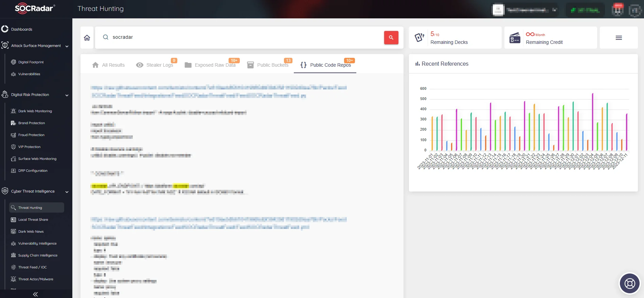Screen dimensions: 644x298
Task: Click the Dashboards circular icon
Action: [x=5, y=29]
